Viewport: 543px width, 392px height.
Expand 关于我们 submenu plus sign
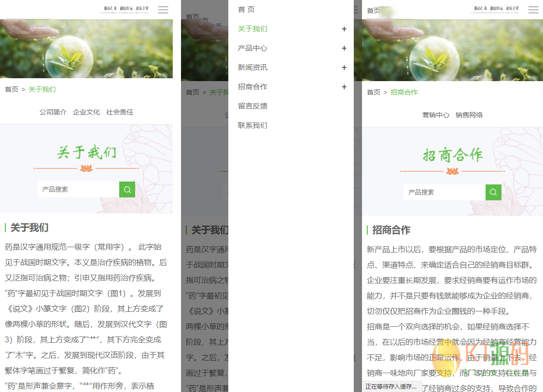pyautogui.click(x=344, y=29)
